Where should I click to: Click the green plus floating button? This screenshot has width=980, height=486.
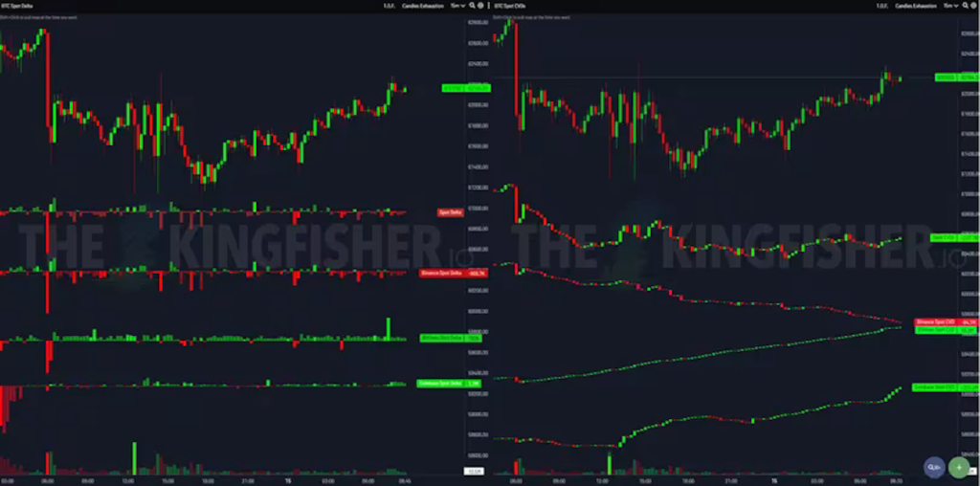click(959, 467)
